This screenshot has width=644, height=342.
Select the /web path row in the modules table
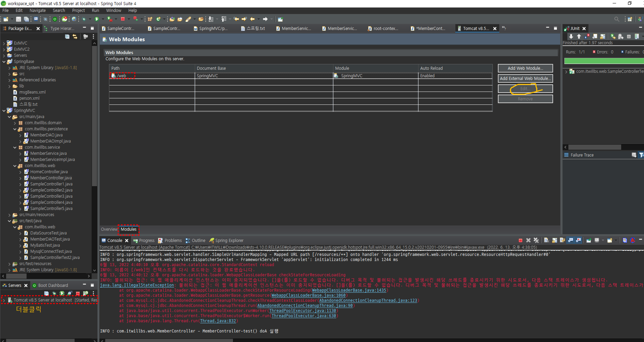(301, 76)
